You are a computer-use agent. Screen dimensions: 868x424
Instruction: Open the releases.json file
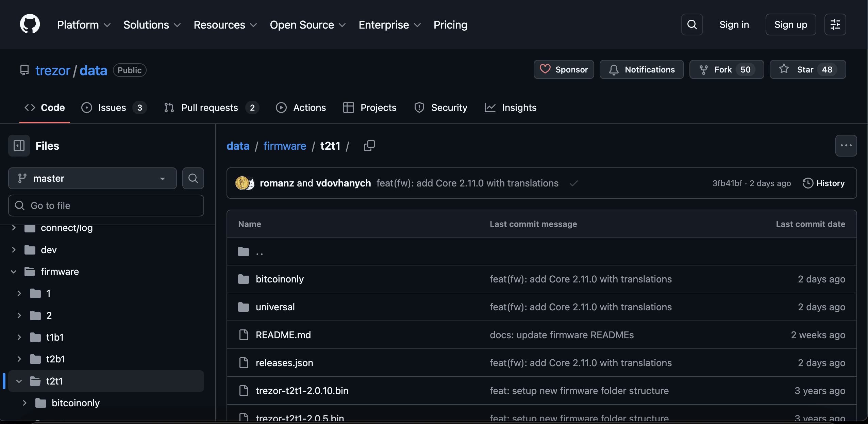point(284,363)
